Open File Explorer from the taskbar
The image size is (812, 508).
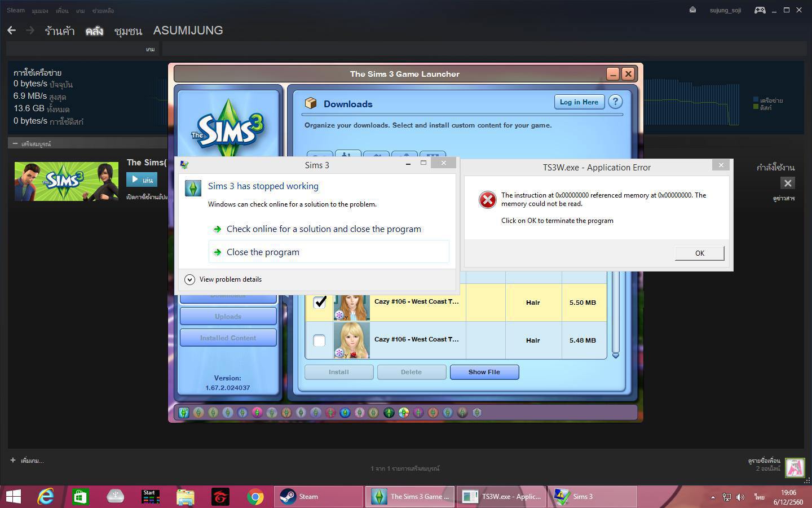coord(186,497)
